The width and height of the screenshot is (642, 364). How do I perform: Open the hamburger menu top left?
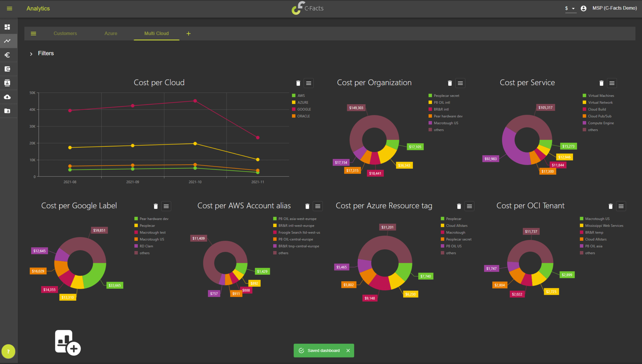[x=9, y=7]
